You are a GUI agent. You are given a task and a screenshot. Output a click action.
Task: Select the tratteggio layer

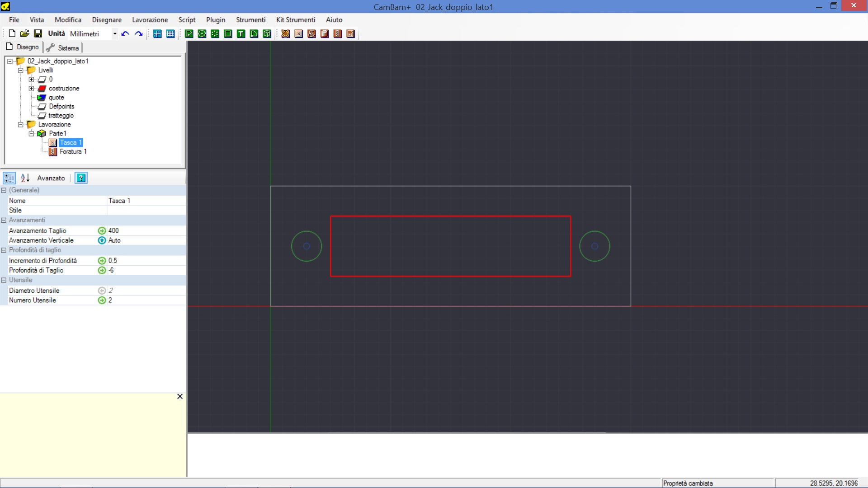click(61, 115)
